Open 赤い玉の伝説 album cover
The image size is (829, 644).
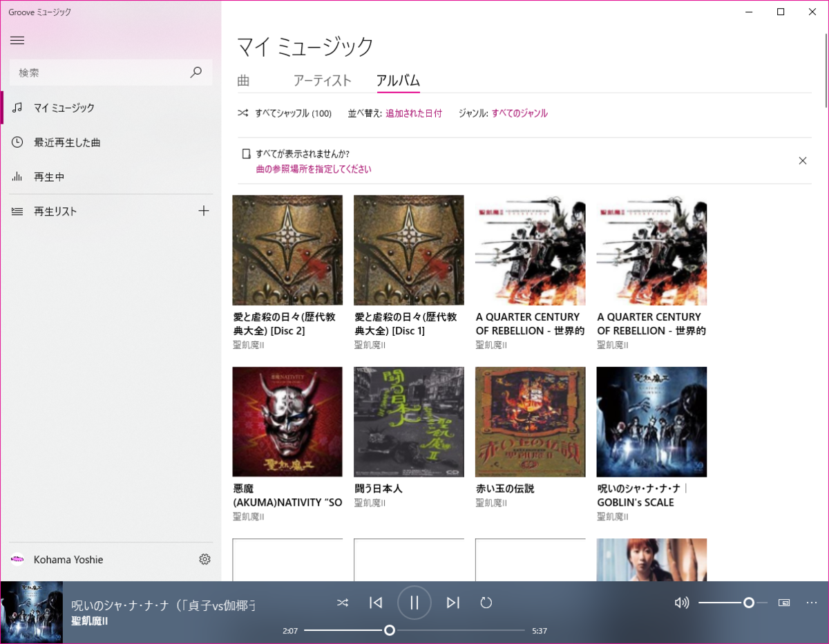coord(531,422)
